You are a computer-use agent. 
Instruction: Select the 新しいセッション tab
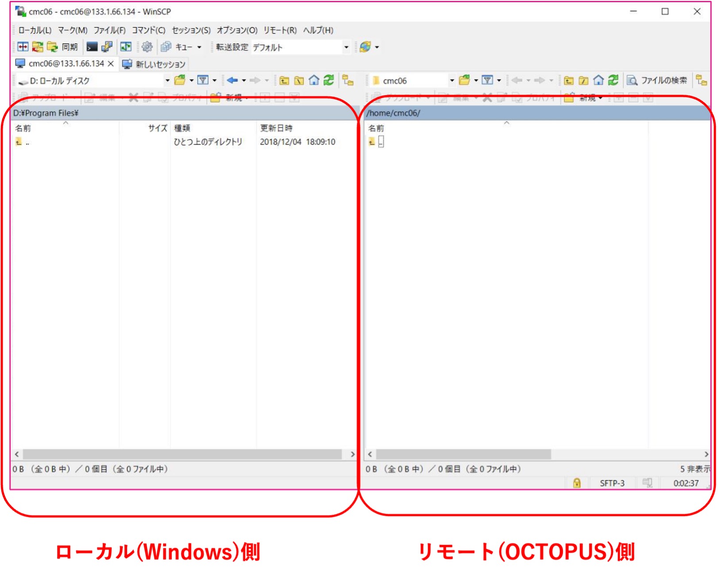point(154,64)
